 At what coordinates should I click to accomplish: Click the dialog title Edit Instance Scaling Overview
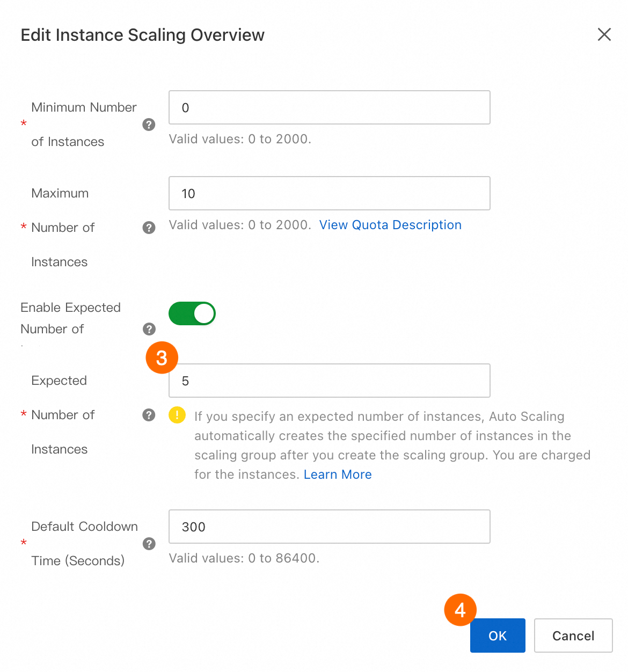tap(143, 35)
